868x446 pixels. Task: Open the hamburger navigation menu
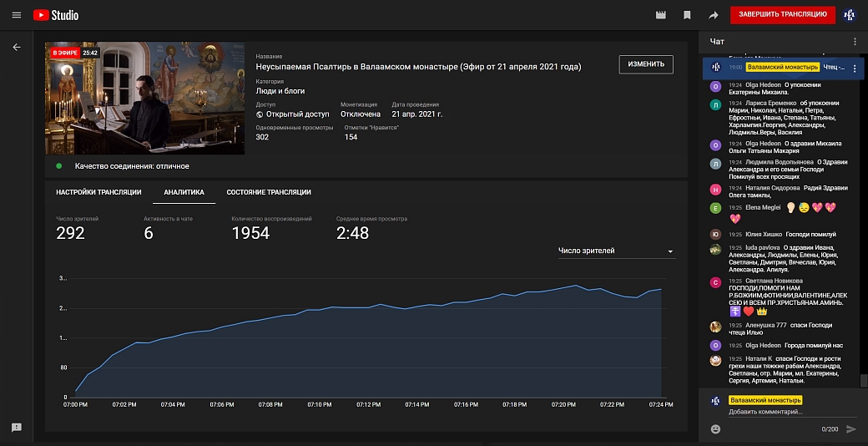click(x=17, y=15)
